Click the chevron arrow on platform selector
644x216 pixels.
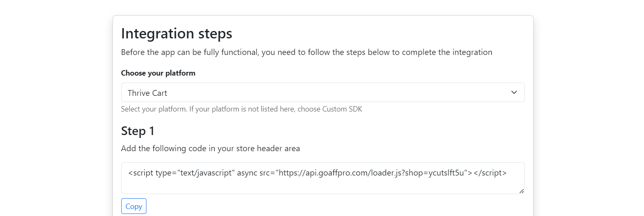(x=514, y=93)
